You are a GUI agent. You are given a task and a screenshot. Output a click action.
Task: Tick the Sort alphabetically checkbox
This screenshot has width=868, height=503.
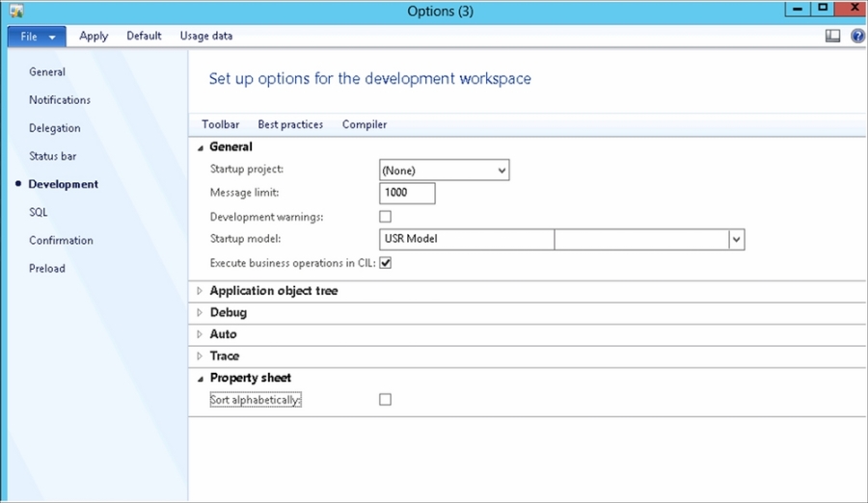(x=385, y=400)
